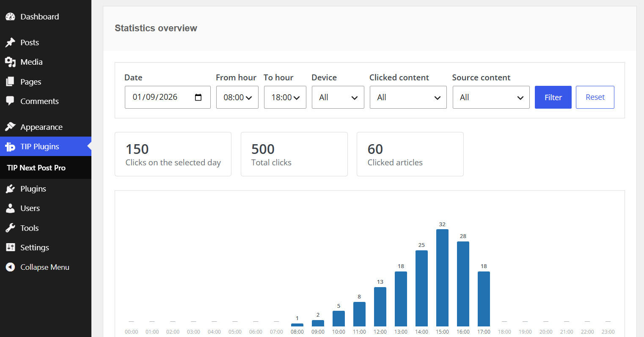The image size is (644, 337).
Task: Click the 17:00 bar showing 18
Action: tap(484, 299)
